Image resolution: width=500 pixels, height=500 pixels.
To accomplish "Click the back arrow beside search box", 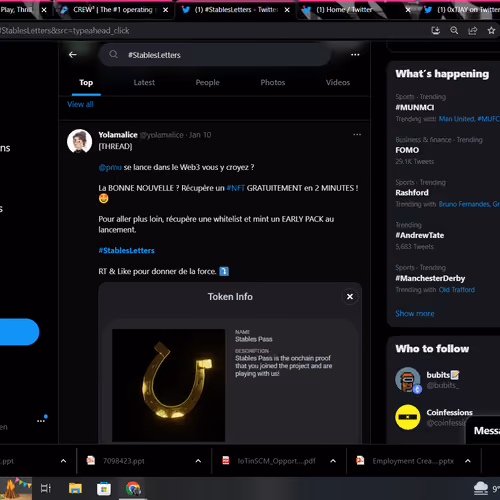I will coord(73,55).
